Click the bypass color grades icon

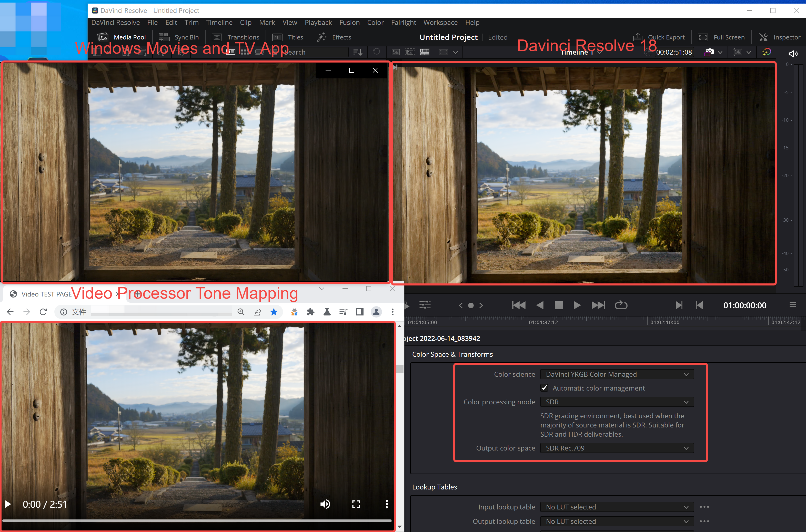pyautogui.click(x=766, y=52)
